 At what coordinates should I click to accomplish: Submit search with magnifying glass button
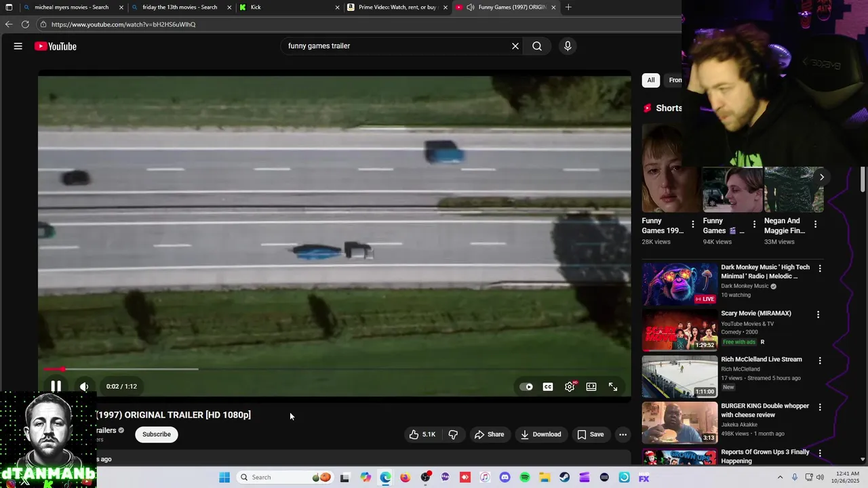click(537, 46)
